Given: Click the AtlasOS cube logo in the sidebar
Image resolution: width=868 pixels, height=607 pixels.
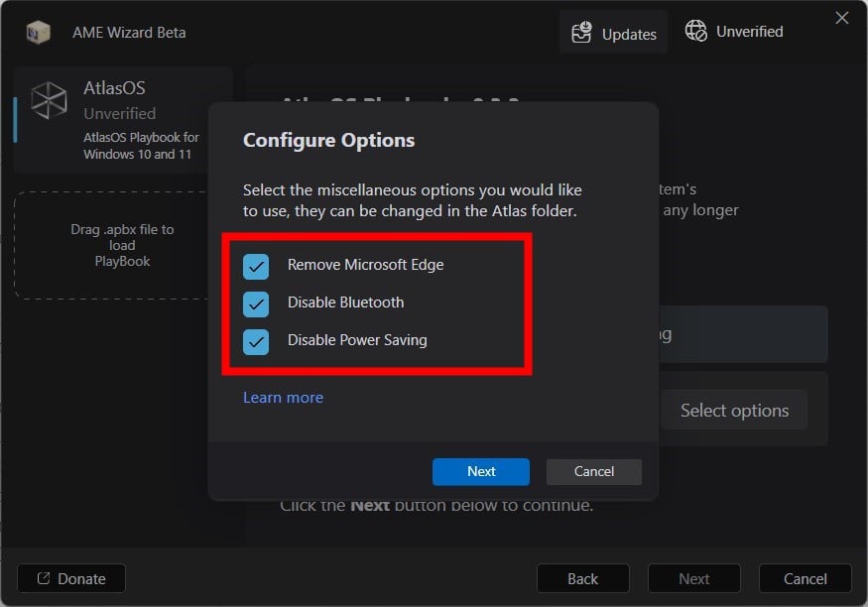Looking at the screenshot, I should [50, 99].
